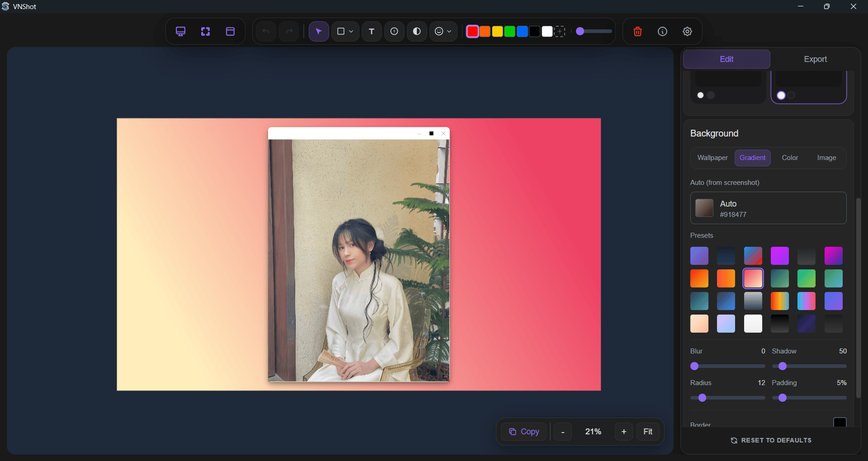Open settings via the gear icon

coord(687,31)
